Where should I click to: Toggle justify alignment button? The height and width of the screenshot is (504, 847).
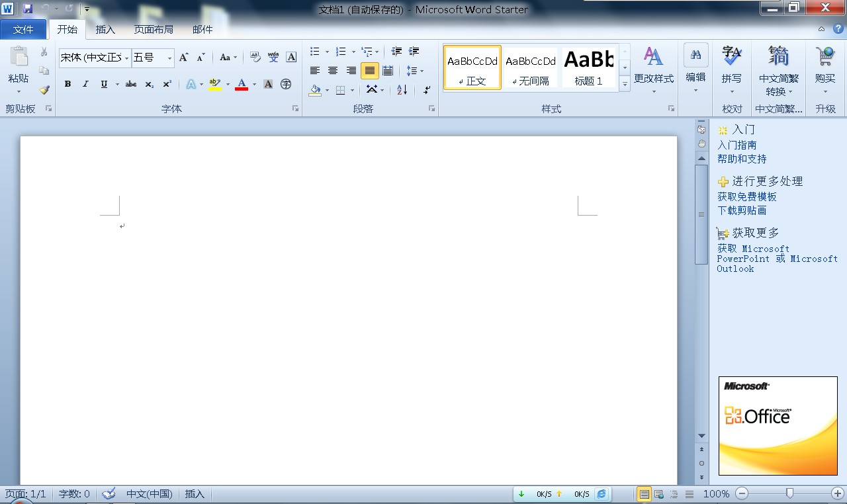point(369,71)
